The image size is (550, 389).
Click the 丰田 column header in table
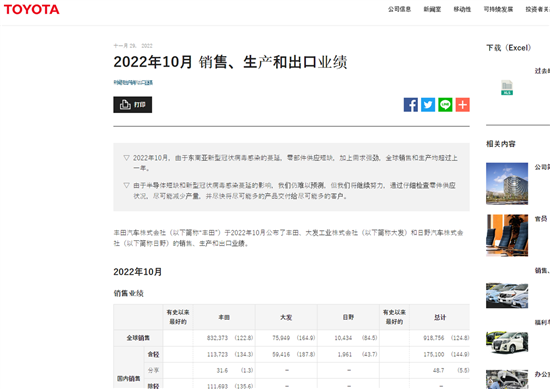coord(224,317)
